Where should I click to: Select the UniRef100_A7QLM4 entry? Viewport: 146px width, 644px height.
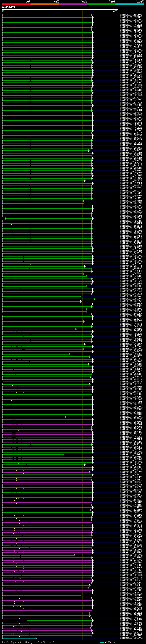pos(131,67)
